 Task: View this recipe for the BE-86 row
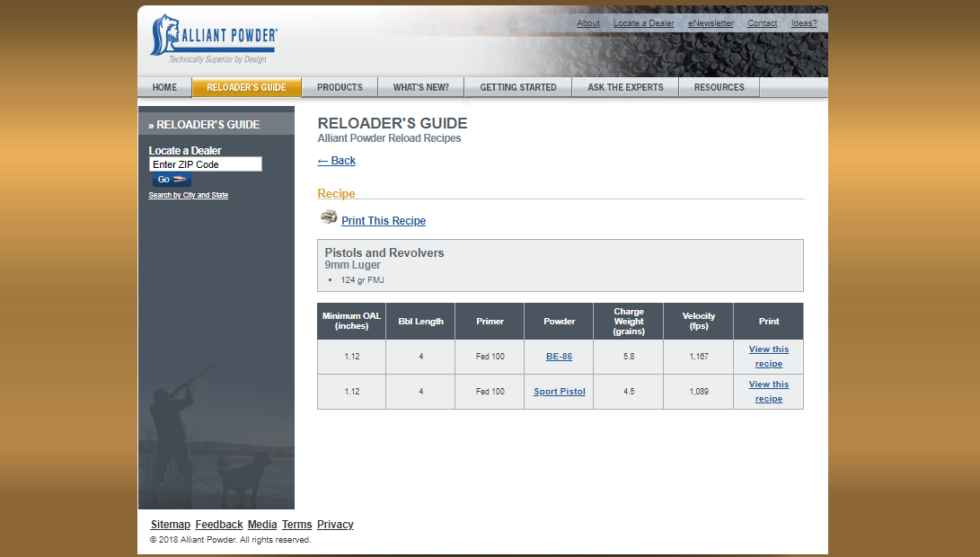[768, 357]
